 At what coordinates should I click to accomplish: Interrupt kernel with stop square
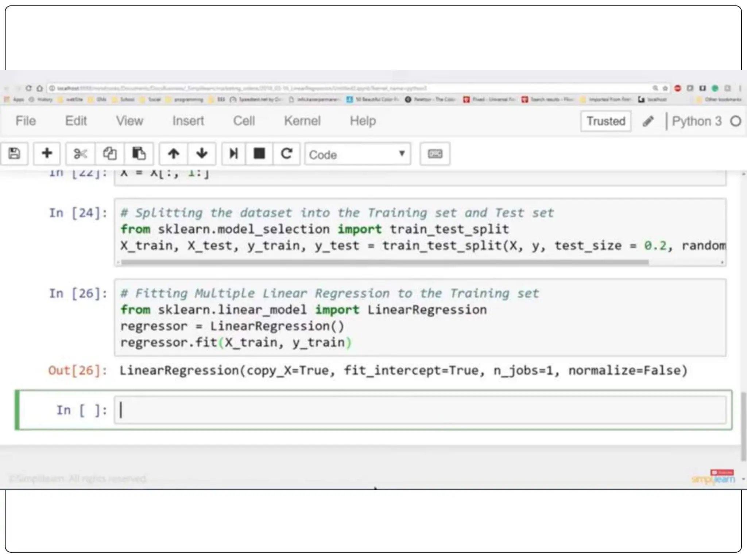[x=259, y=153]
